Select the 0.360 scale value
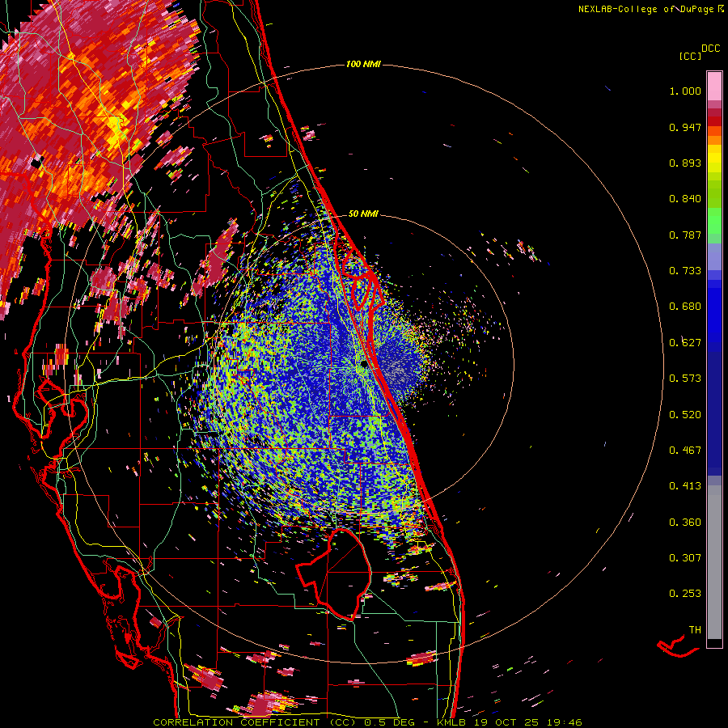Image resolution: width=728 pixels, height=728 pixels. point(685,523)
